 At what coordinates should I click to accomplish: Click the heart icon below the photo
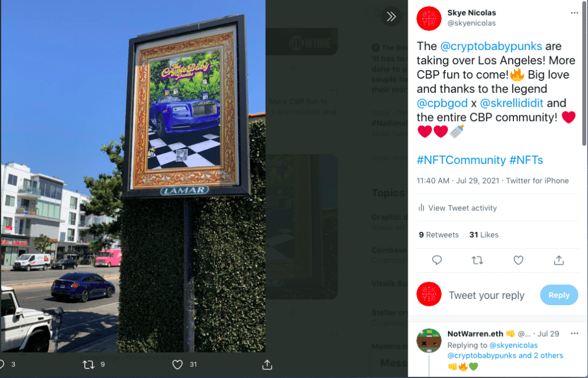177,364
